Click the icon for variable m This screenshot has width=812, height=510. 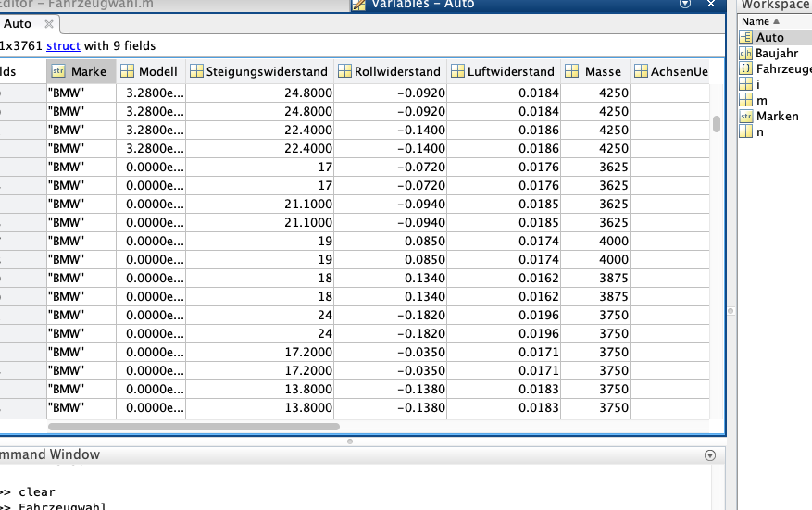[x=746, y=101]
